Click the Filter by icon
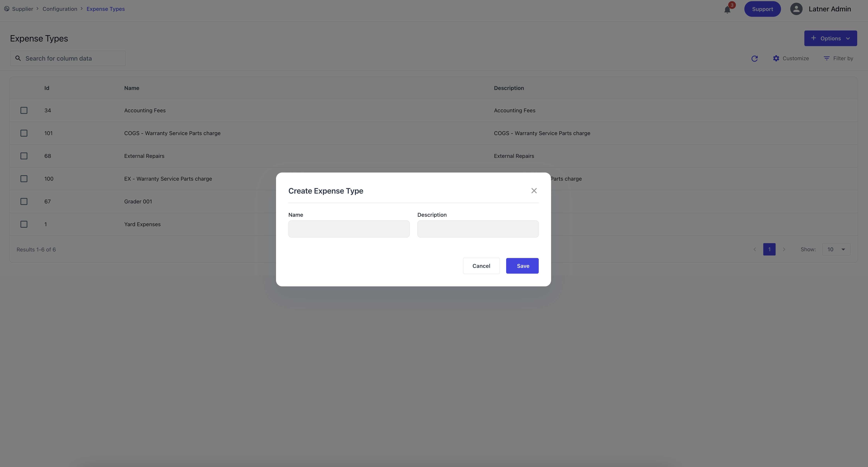This screenshot has width=868, height=467. point(827,58)
